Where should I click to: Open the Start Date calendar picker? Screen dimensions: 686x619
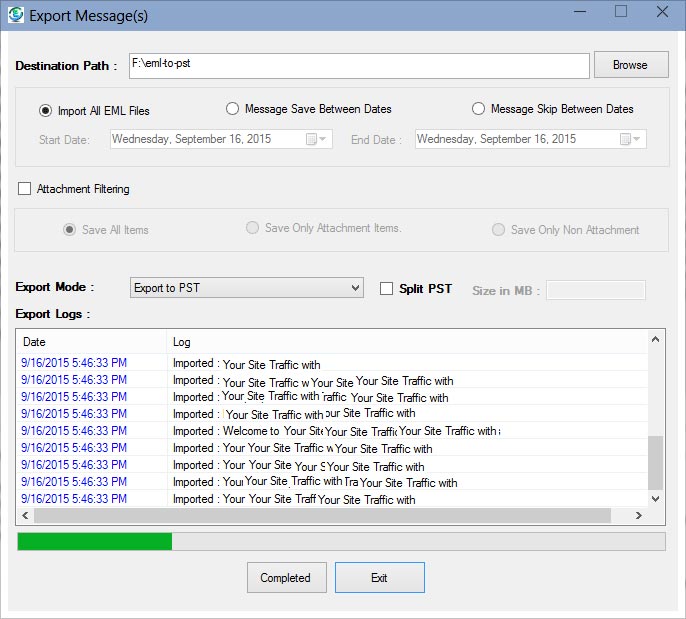coord(317,139)
